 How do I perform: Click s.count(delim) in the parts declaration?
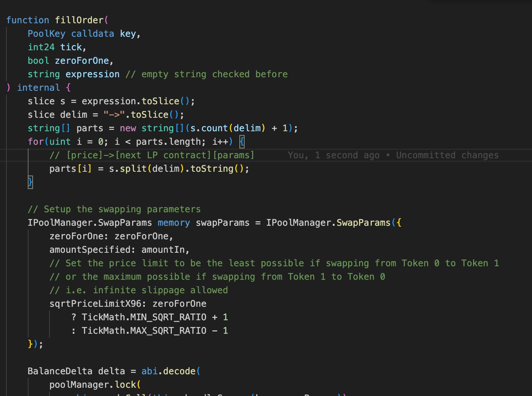[x=228, y=128]
